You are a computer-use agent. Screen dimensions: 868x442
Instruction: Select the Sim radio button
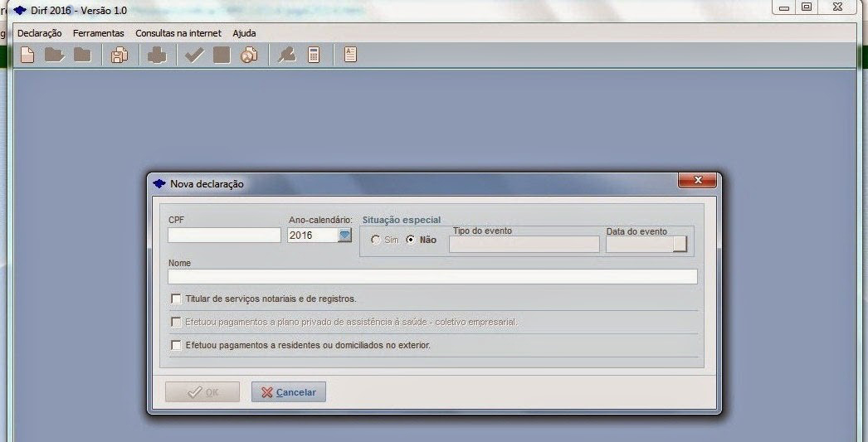(x=376, y=240)
